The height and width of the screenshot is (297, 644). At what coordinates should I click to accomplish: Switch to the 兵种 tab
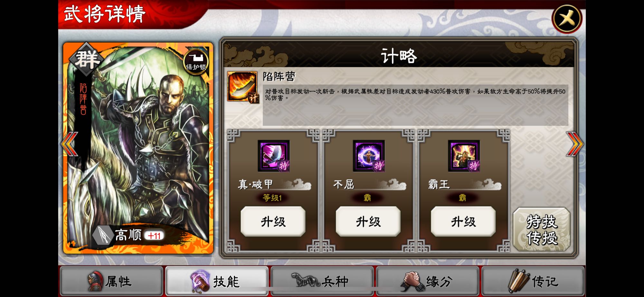pyautogui.click(x=322, y=281)
